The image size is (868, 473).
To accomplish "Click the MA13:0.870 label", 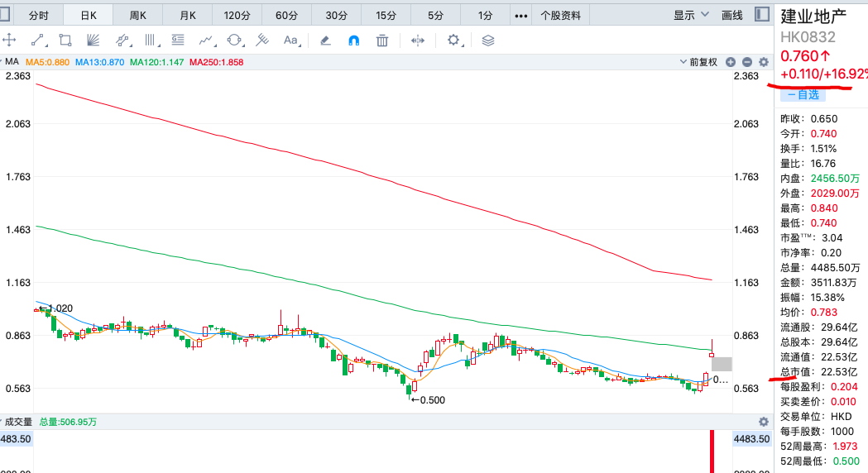I will (99, 62).
